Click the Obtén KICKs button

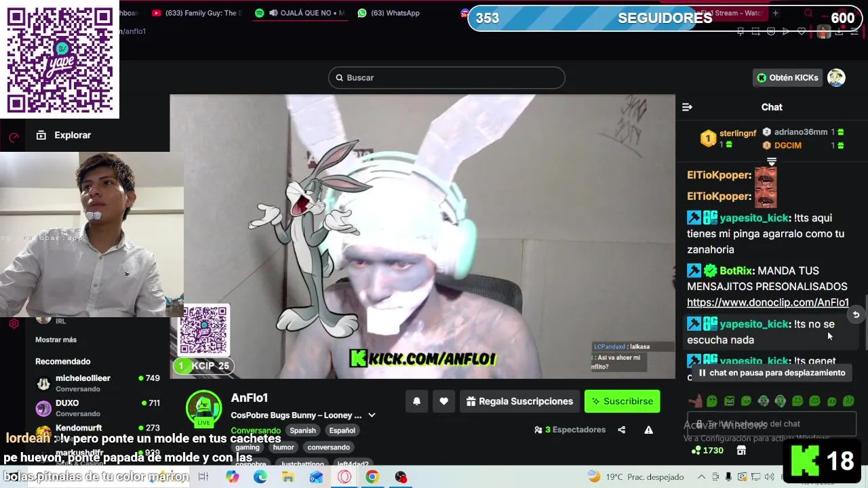(x=787, y=77)
